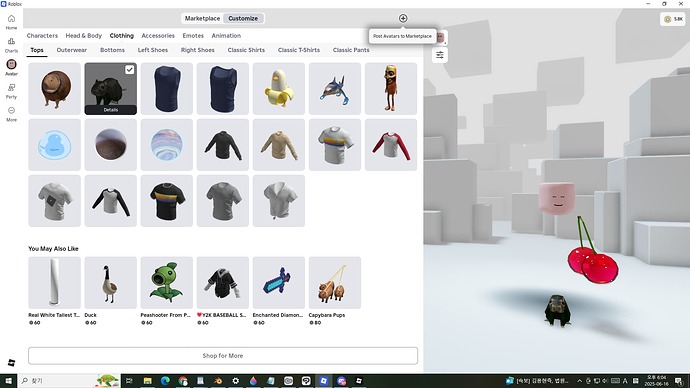Image resolution: width=690 pixels, height=388 pixels.
Task: Open the Accessories category tab
Action: (x=158, y=36)
